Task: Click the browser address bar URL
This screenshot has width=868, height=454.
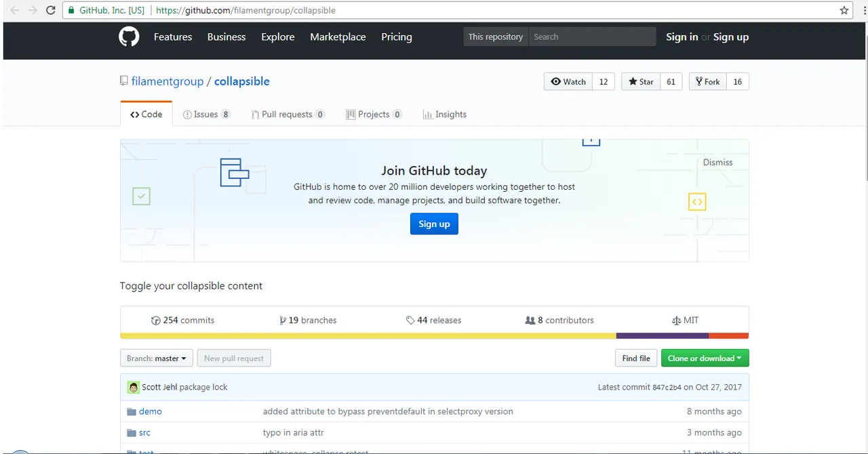Action: click(245, 10)
